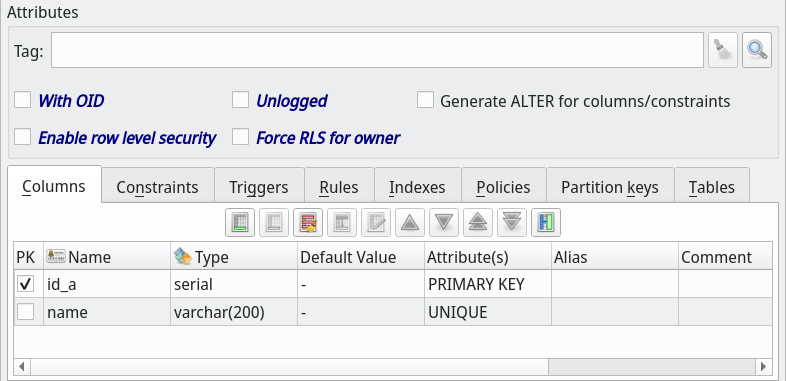Screen dimensions: 786x381
Task: Click the move row down triangle
Action: pyautogui.click(x=444, y=222)
